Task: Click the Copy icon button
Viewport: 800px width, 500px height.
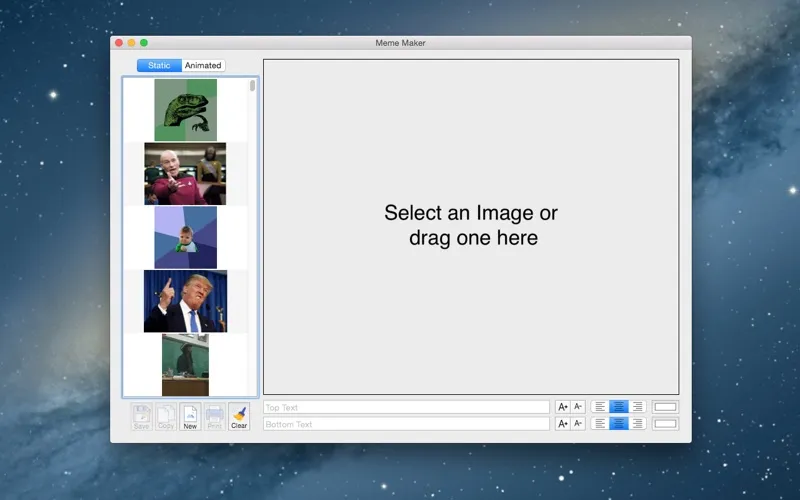Action: [166, 416]
